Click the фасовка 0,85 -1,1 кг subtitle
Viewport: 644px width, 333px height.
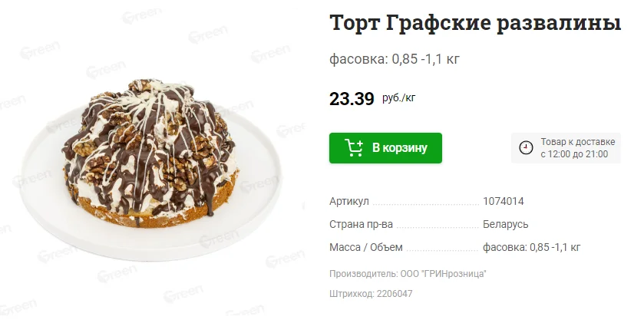point(395,59)
